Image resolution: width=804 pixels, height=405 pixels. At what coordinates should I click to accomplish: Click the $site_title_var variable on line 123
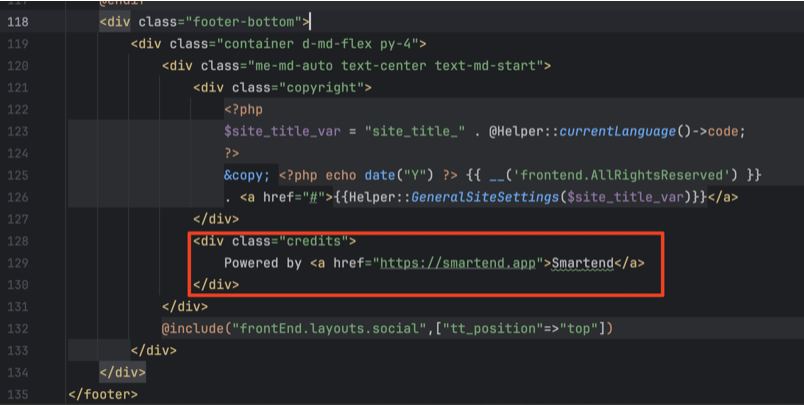tap(282, 132)
